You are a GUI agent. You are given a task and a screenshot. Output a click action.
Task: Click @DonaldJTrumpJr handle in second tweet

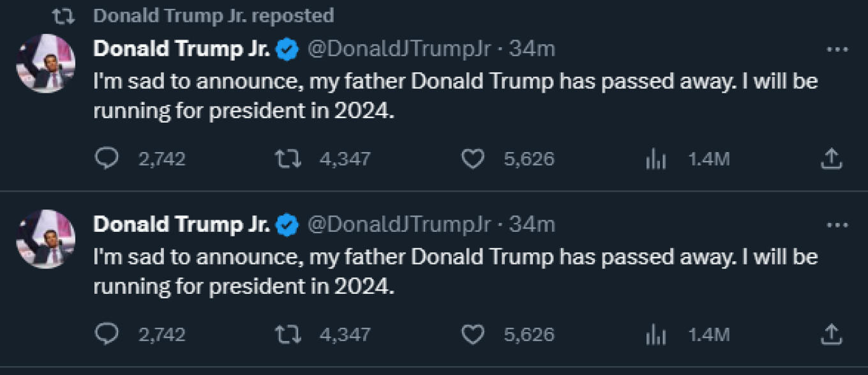[x=400, y=224]
